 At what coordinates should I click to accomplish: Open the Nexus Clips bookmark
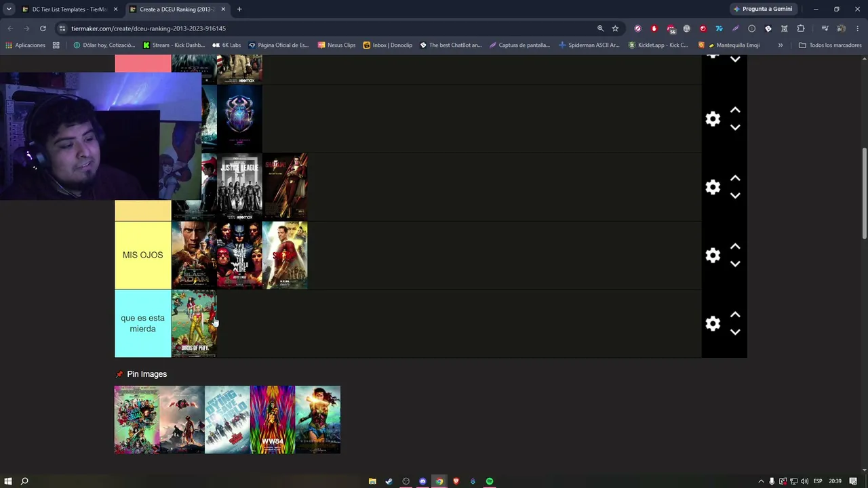pos(336,45)
